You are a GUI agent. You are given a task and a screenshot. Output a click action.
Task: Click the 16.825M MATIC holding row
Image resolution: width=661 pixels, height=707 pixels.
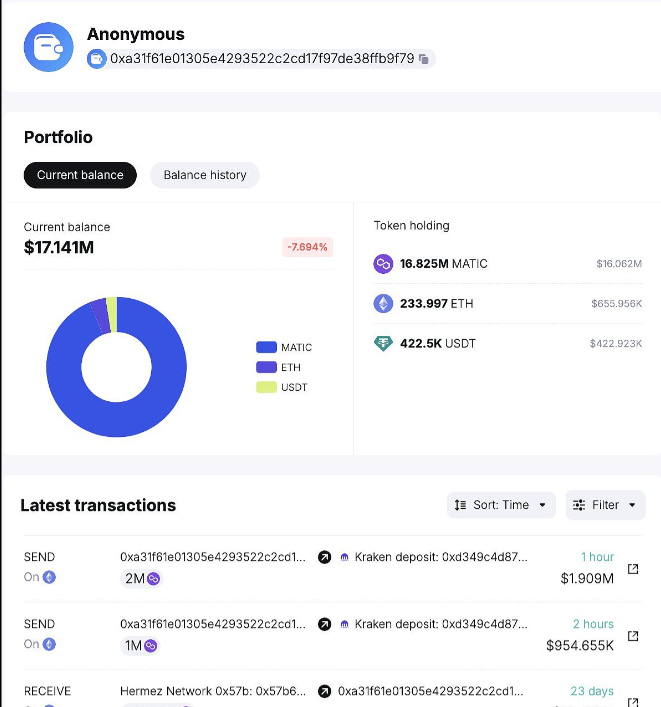click(x=508, y=264)
